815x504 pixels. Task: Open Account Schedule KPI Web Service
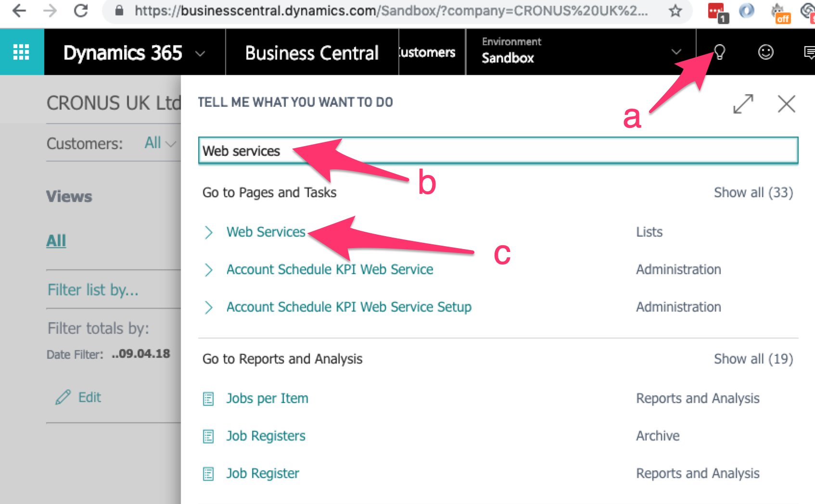pos(330,269)
